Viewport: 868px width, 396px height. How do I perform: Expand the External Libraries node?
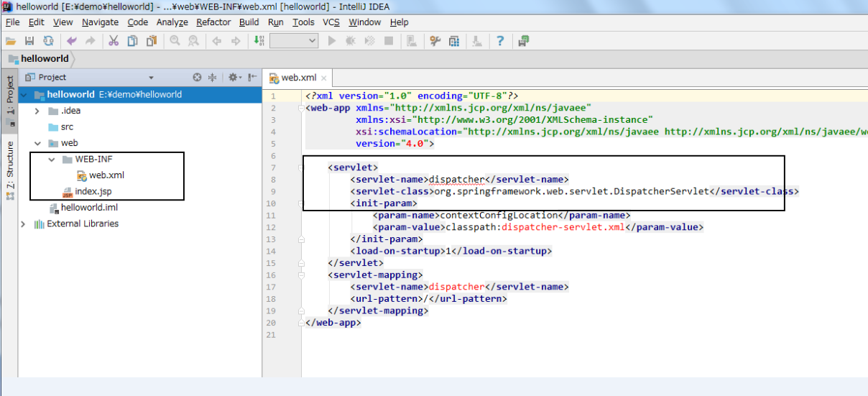coord(24,224)
